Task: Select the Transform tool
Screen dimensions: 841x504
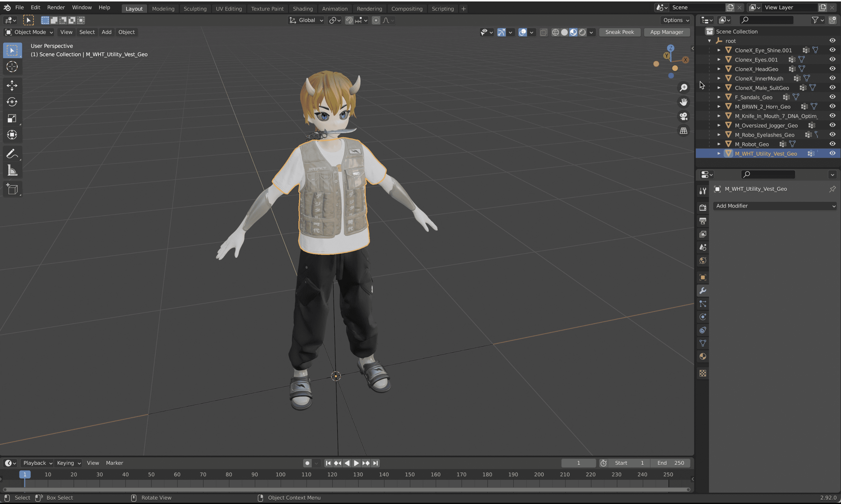Action: click(12, 135)
